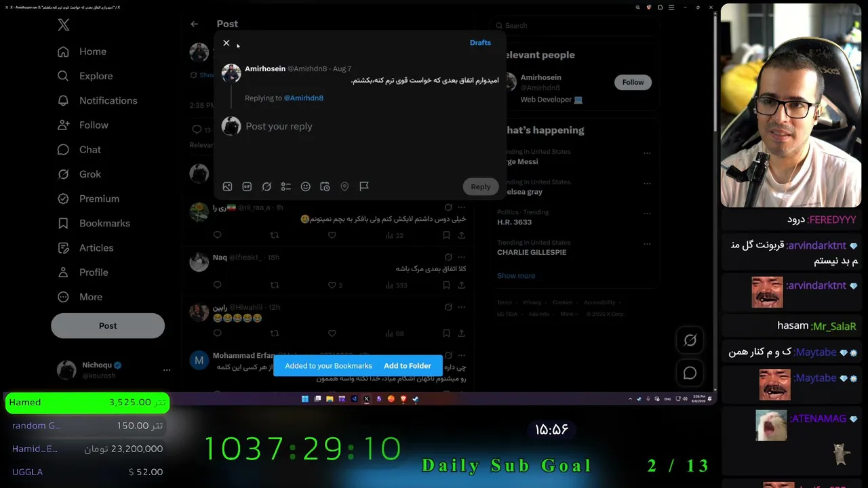Share Naq's reply with the share icon

click(x=462, y=285)
